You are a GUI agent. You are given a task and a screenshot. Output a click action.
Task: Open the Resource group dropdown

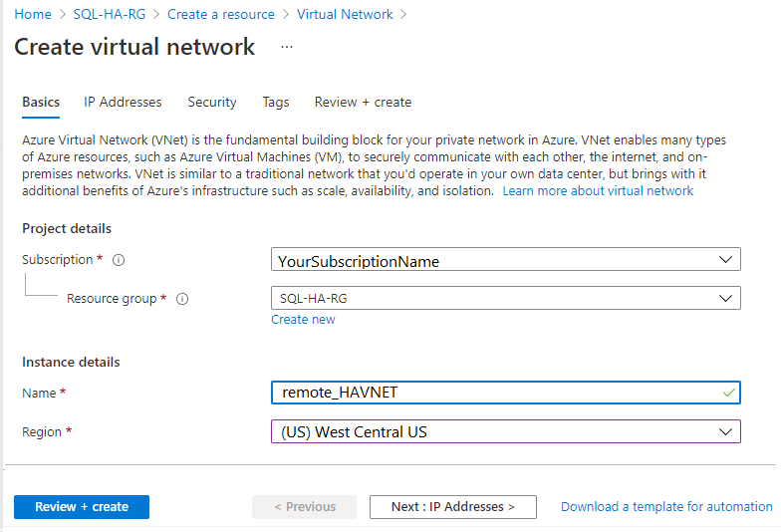point(505,298)
